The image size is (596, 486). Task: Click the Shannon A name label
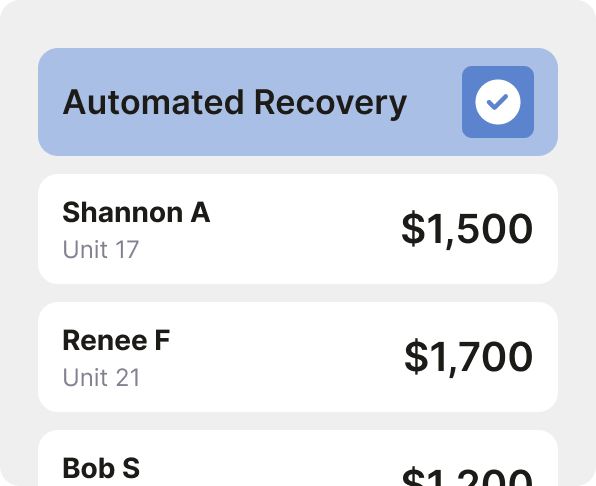(136, 212)
